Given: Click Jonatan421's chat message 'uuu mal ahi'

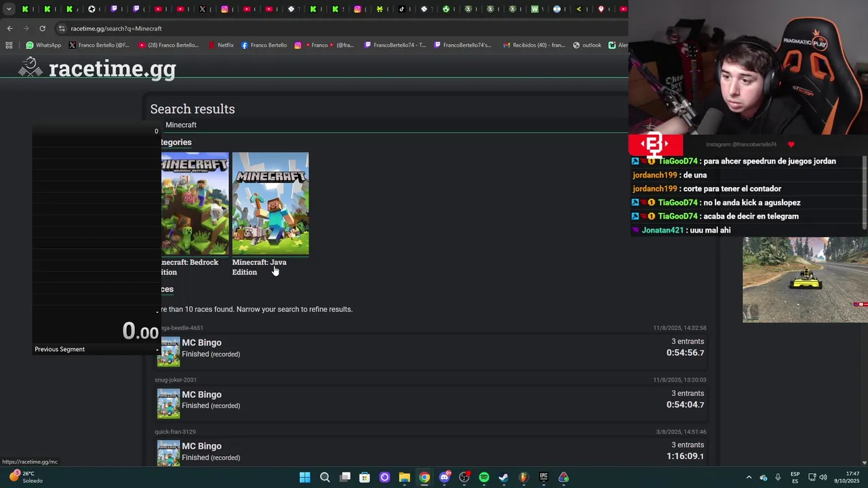Looking at the screenshot, I should 681,230.
